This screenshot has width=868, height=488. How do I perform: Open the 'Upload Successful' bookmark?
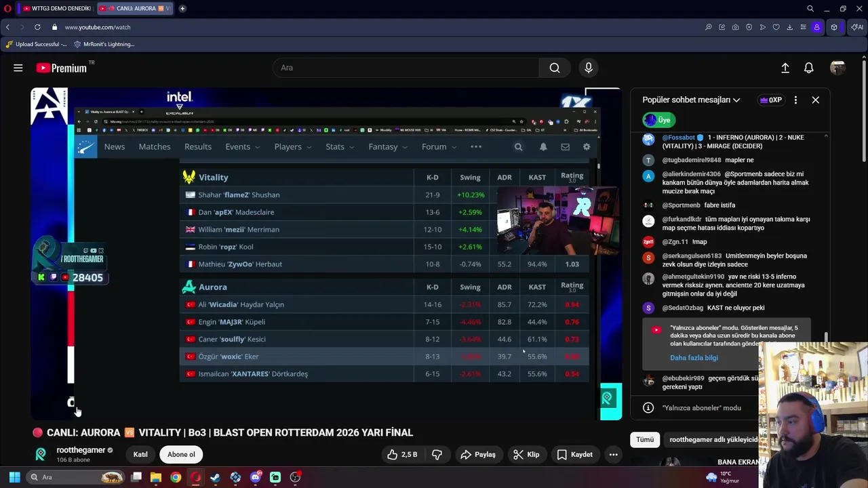click(x=36, y=44)
